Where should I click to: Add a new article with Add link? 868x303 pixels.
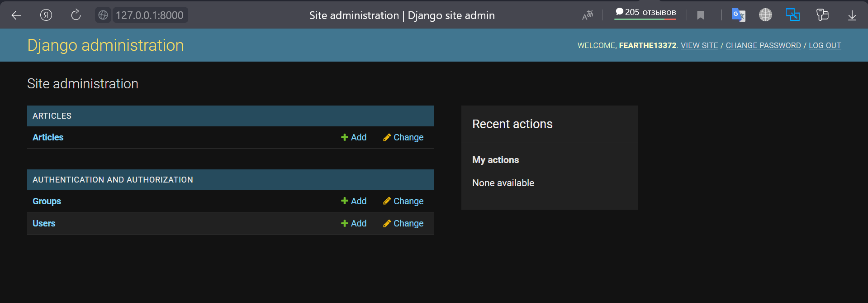354,137
